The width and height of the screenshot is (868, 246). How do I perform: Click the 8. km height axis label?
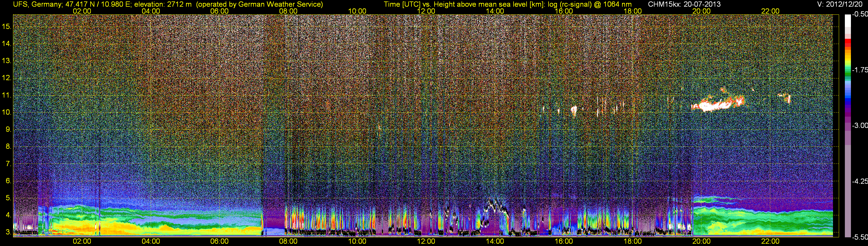coord(9,147)
